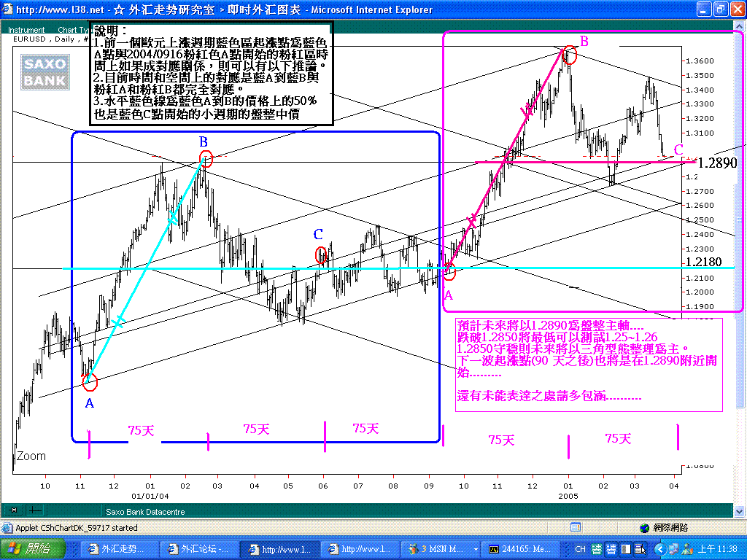Viewport: 747px width, 560px height.
Task: Click the 1.3100 price axis label
Action: (700, 133)
